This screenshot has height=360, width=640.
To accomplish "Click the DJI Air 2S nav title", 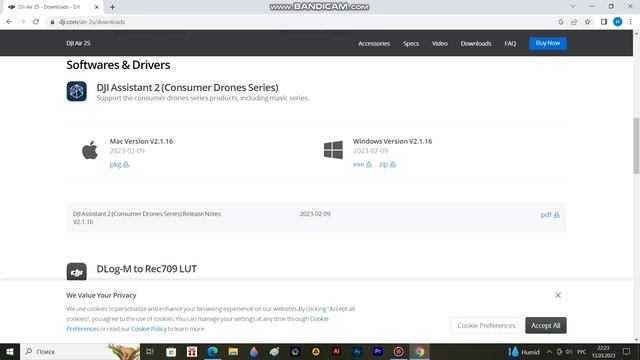I will 78,43.
